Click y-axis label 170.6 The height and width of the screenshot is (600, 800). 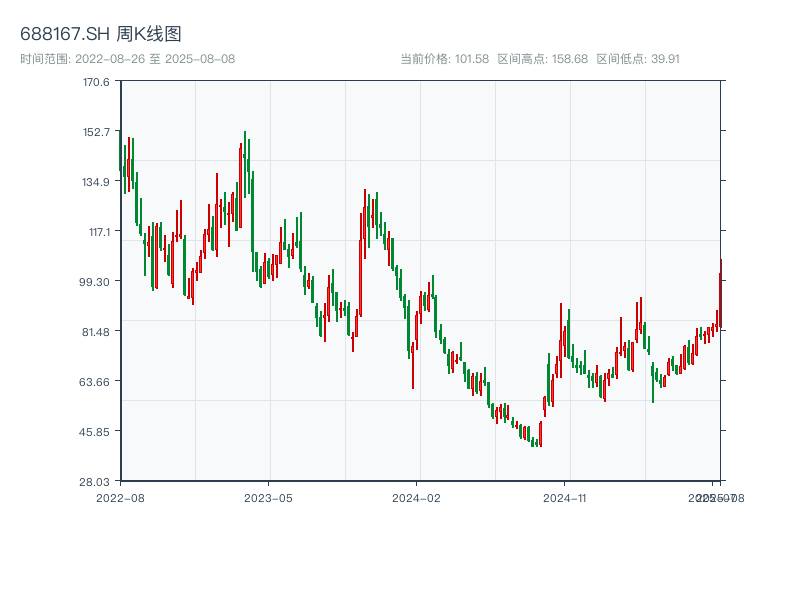tap(96, 82)
